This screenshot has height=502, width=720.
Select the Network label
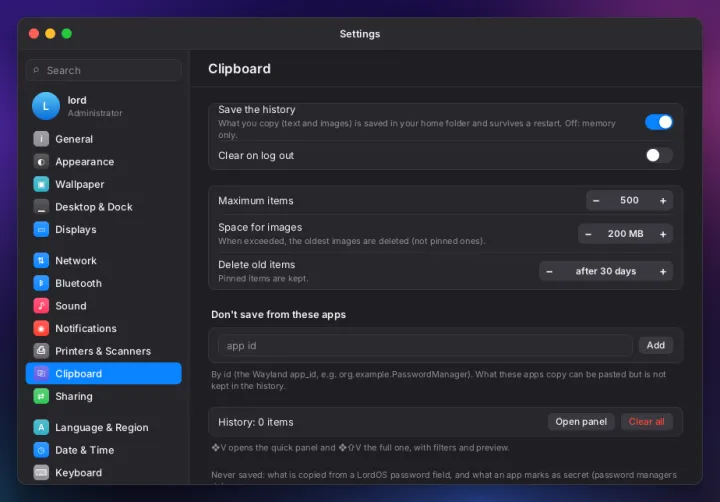pos(76,260)
